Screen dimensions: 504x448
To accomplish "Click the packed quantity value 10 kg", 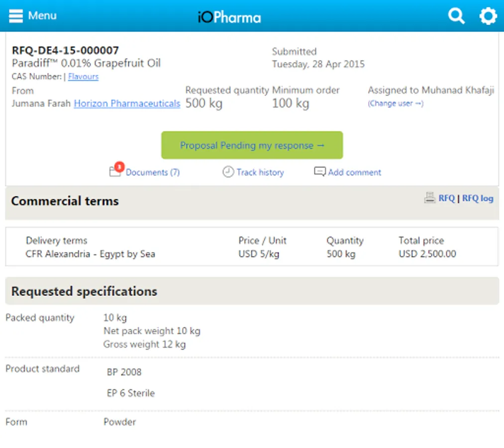I will pyautogui.click(x=115, y=318).
